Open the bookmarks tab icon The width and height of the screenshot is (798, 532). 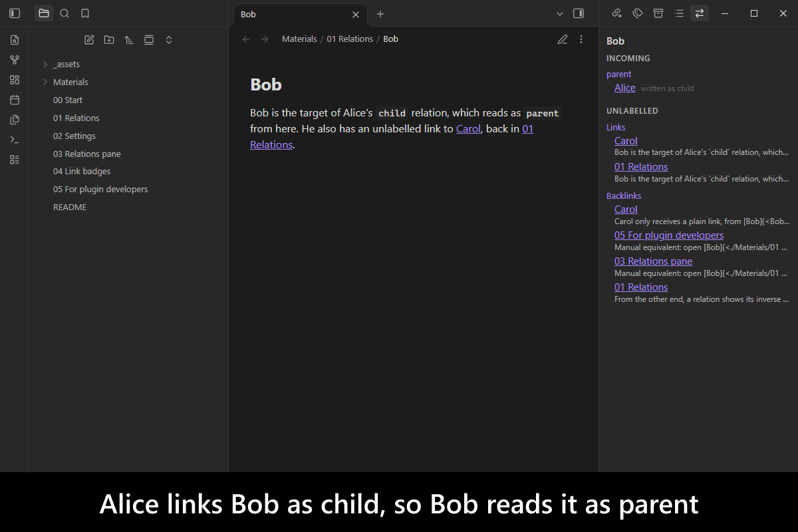pyautogui.click(x=85, y=13)
